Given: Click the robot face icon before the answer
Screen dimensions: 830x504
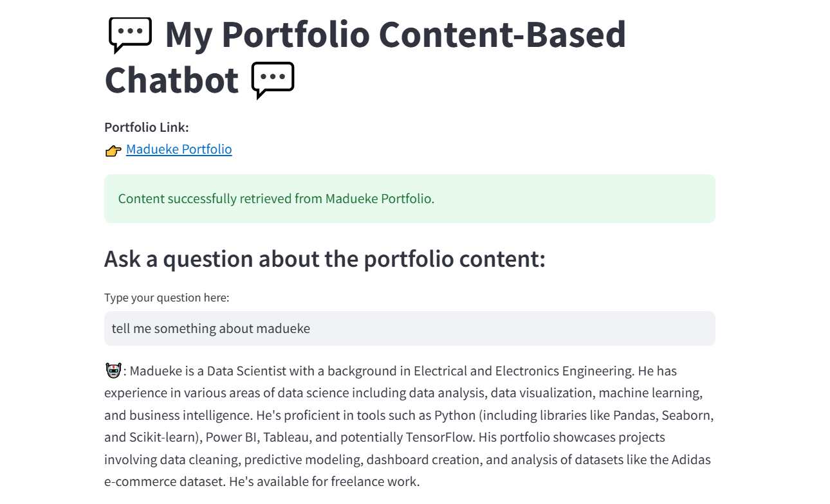Looking at the screenshot, I should 113,371.
